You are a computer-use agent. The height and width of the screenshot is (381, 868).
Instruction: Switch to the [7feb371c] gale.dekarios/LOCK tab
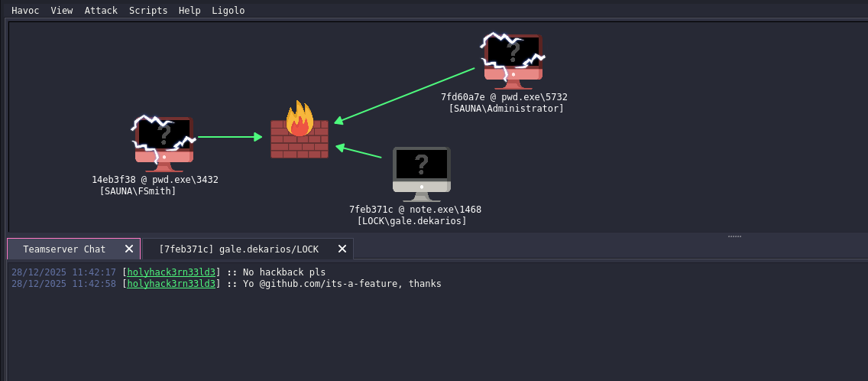click(238, 249)
